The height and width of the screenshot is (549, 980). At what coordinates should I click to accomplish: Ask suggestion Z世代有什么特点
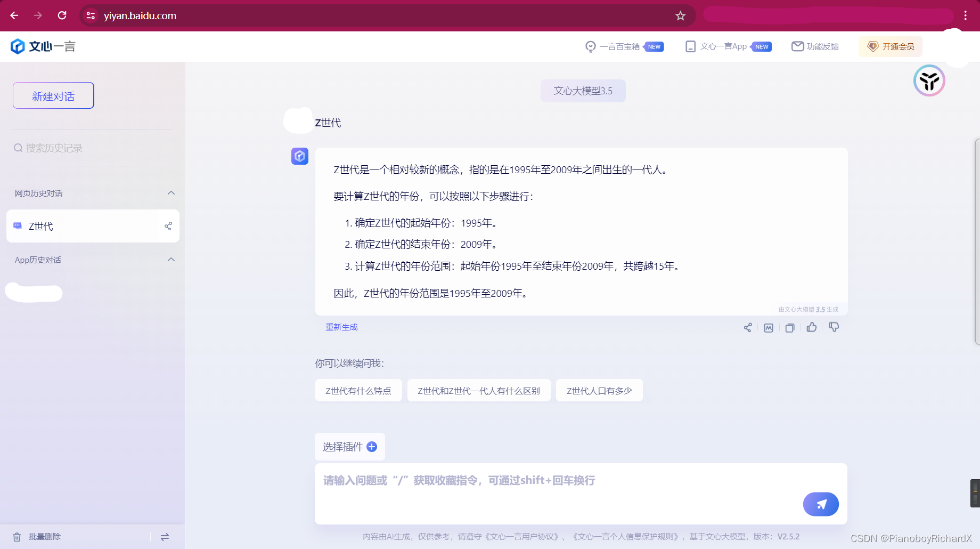pyautogui.click(x=358, y=391)
